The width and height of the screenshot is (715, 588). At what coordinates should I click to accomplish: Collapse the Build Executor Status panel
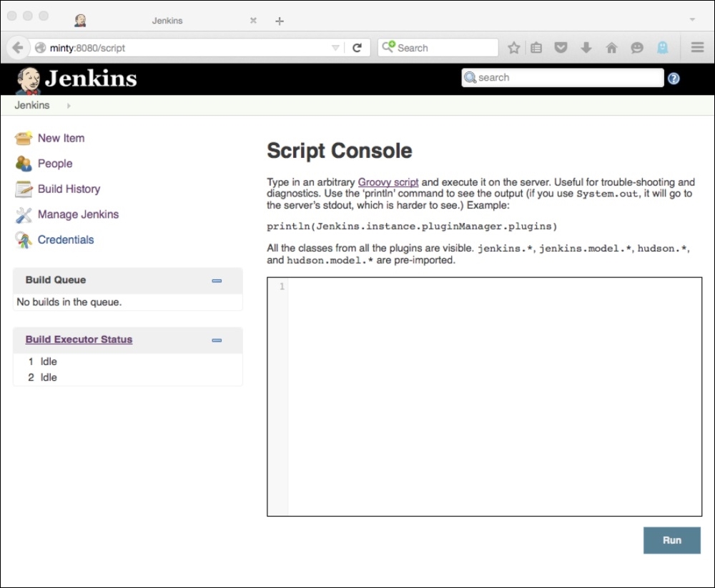point(217,340)
